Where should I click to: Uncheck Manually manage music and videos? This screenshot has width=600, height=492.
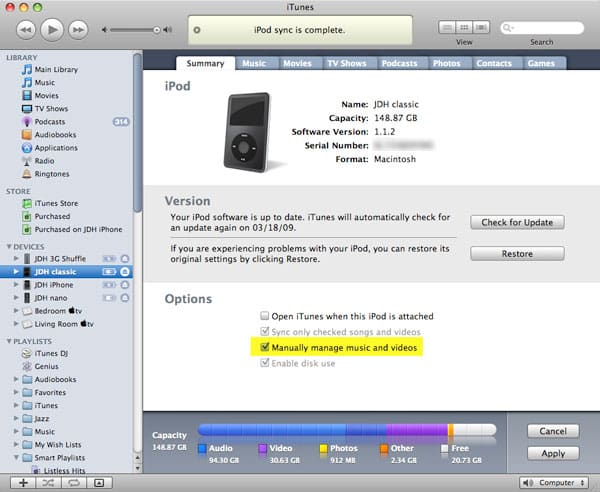point(265,347)
